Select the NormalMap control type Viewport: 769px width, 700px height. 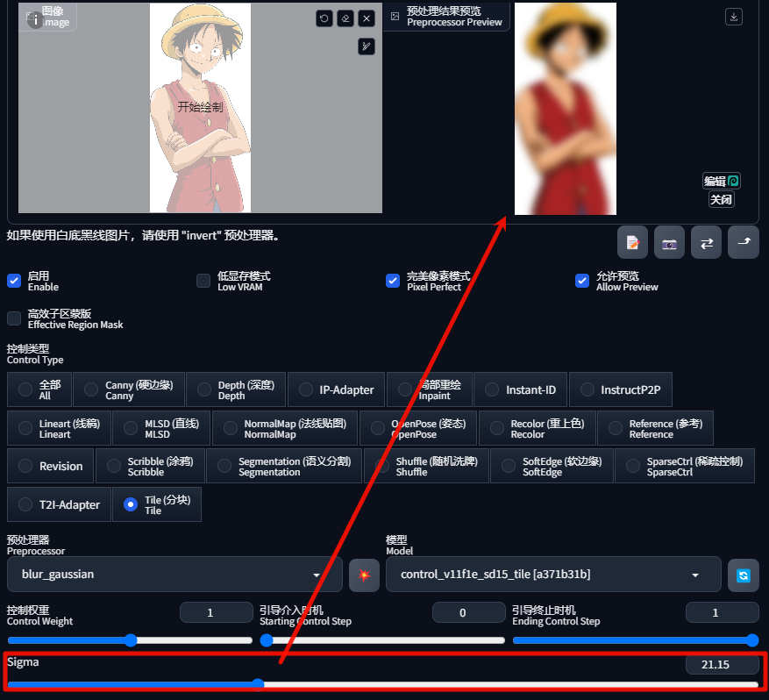coord(285,428)
